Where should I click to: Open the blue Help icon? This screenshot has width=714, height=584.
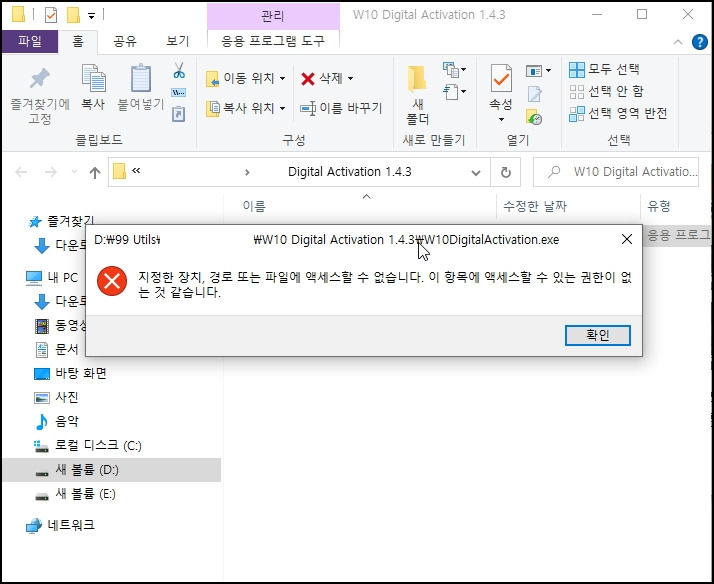[x=699, y=42]
